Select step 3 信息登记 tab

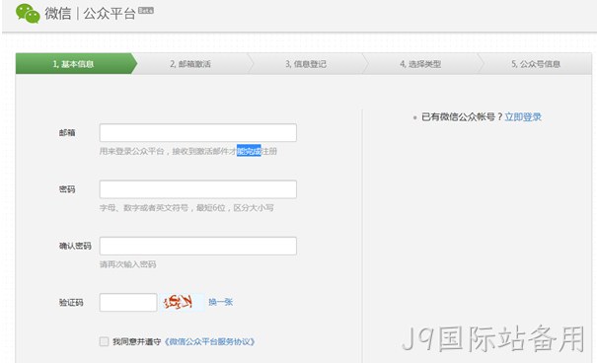(306, 63)
